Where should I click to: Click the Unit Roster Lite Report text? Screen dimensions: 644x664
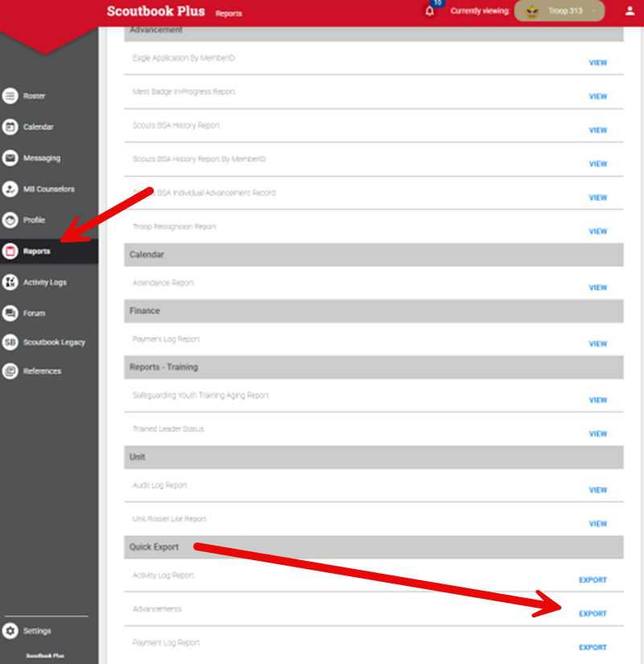[x=170, y=519]
